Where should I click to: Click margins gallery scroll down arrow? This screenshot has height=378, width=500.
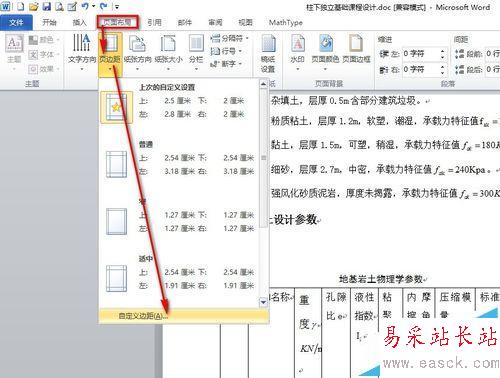263,302
